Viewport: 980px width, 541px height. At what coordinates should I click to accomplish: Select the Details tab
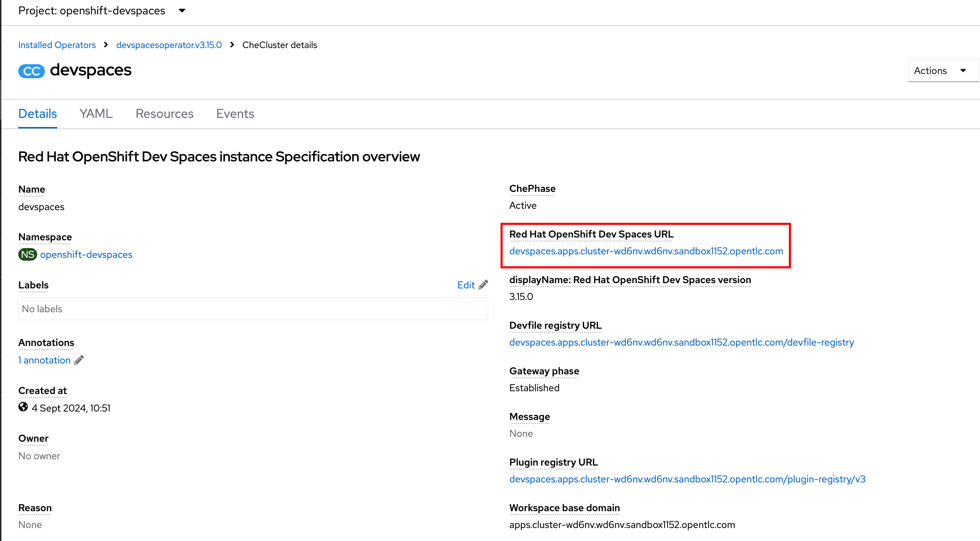click(x=38, y=113)
